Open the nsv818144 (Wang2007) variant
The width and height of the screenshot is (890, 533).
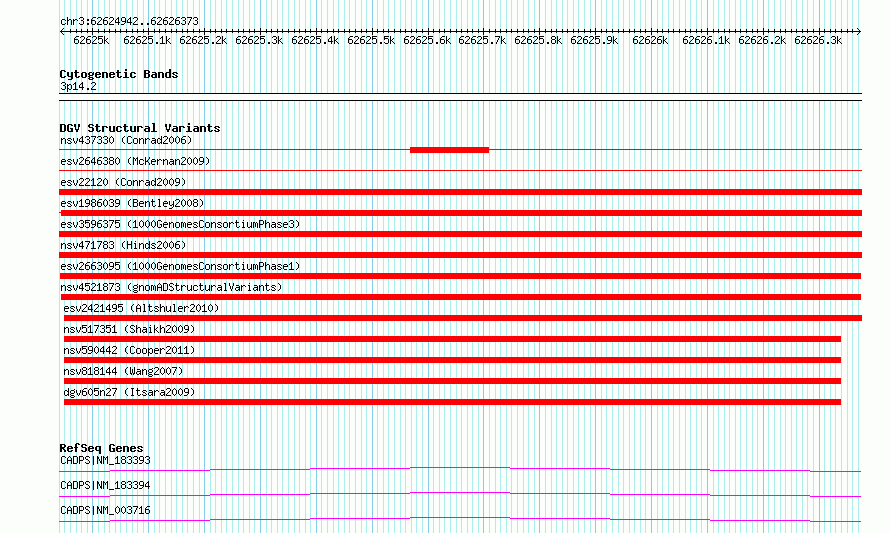point(123,371)
